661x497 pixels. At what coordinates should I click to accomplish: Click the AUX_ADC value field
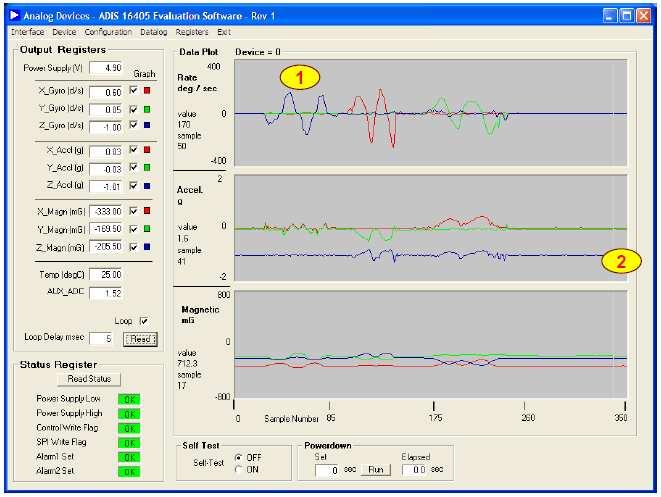coord(106,293)
